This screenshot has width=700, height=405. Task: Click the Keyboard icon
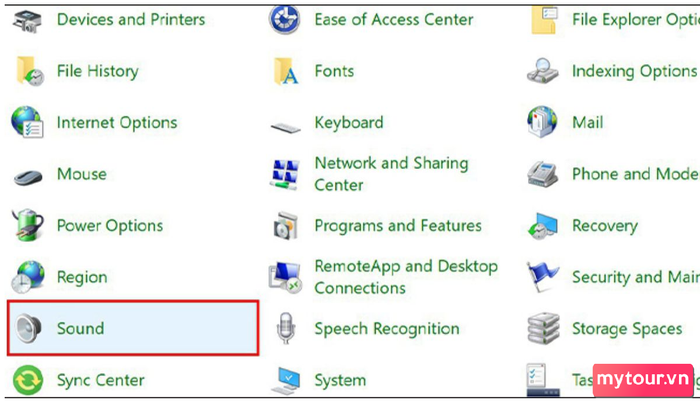pos(285,128)
